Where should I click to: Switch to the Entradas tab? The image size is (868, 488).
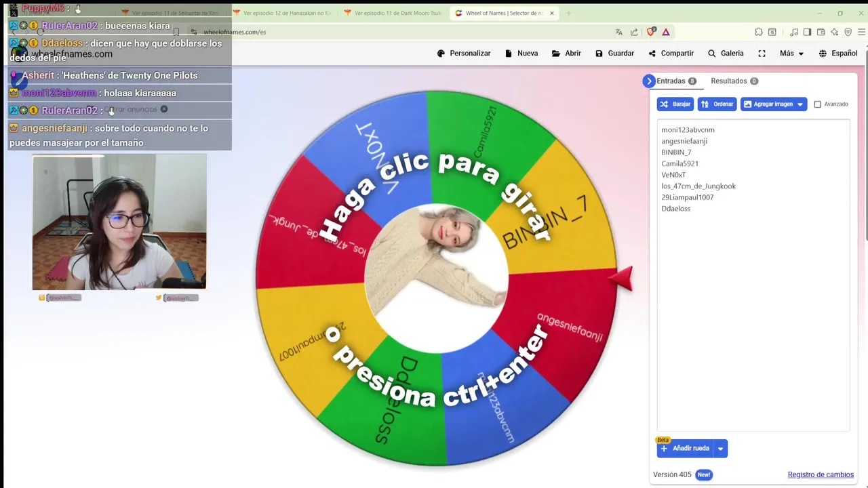point(675,81)
